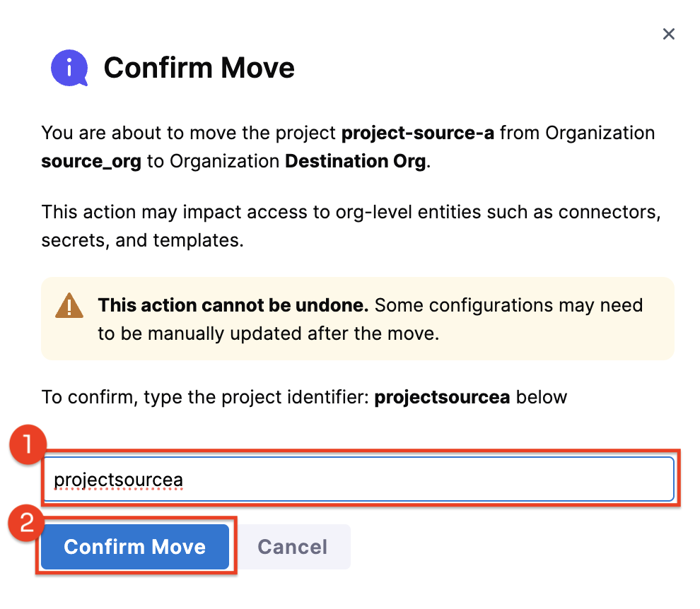
Task: Click the red number 1 annotation badge
Action: 27,444
